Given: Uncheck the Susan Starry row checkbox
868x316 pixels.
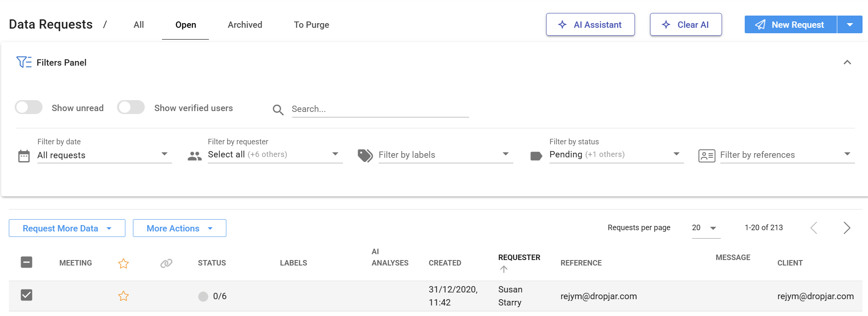Looking at the screenshot, I should (27, 295).
